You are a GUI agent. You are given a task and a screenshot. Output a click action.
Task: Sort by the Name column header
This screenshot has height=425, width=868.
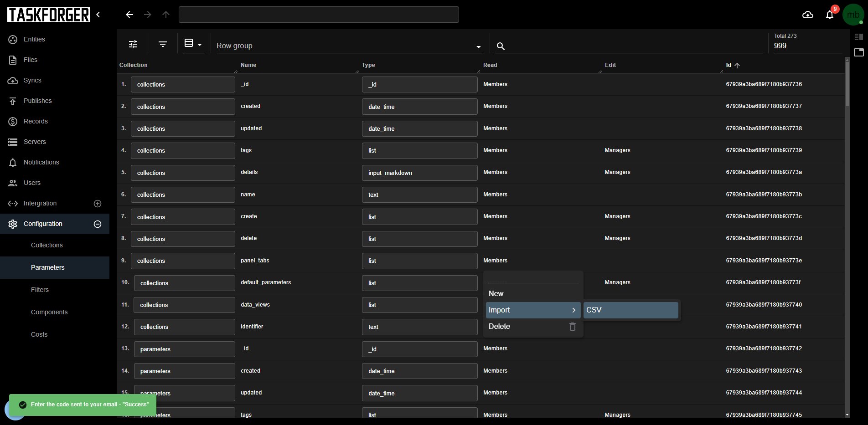pos(248,65)
